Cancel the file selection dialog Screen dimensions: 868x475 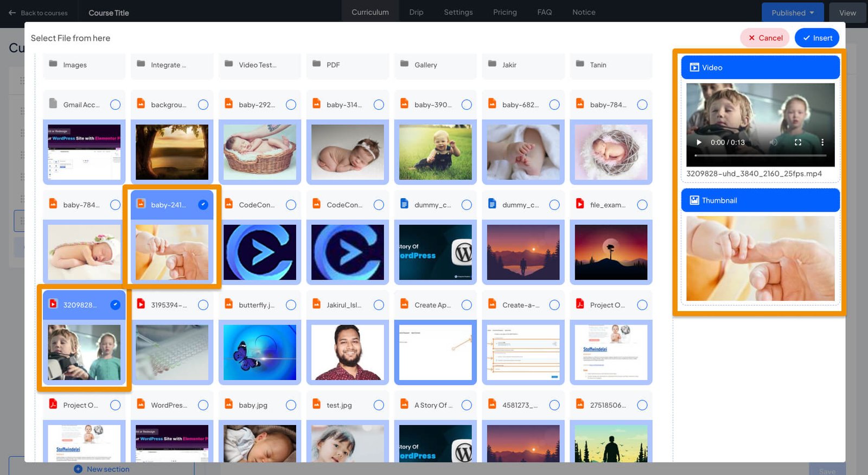(765, 38)
